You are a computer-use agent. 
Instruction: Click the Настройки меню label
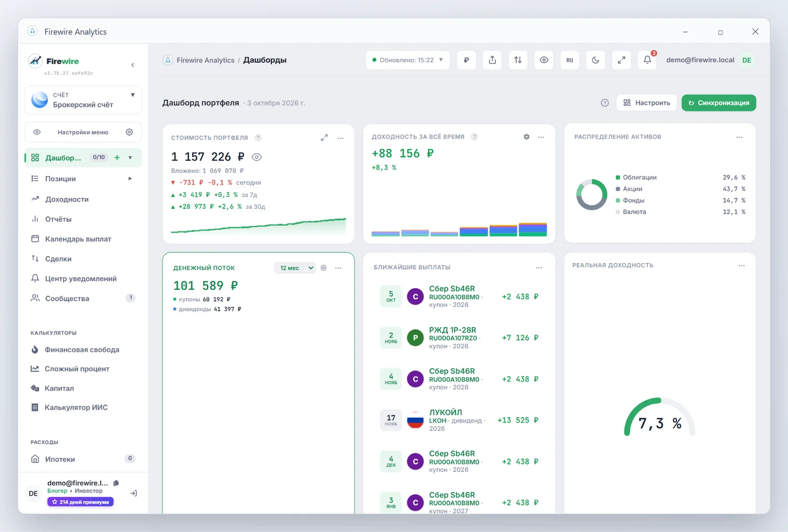point(83,132)
